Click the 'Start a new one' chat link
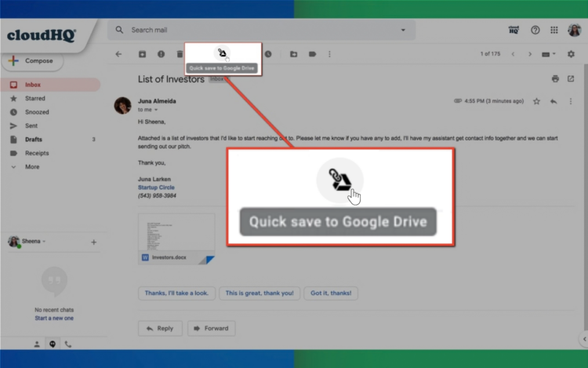Screen dimensions: 588x368 pos(54,318)
